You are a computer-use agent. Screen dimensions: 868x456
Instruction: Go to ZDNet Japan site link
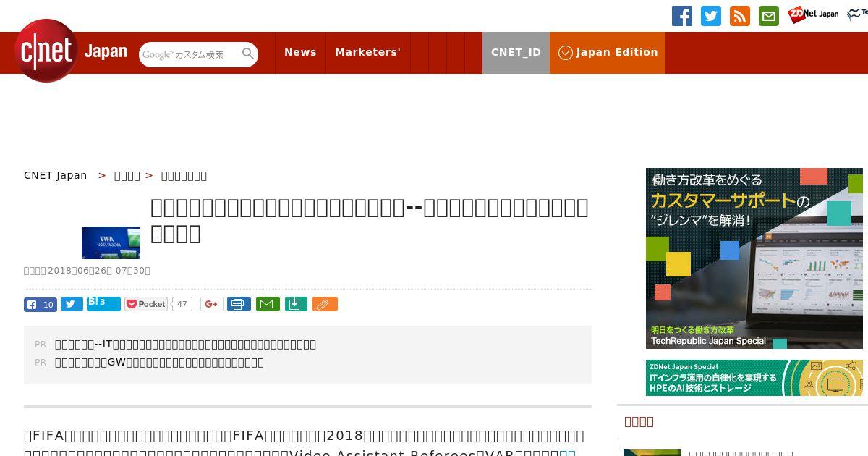tap(813, 14)
